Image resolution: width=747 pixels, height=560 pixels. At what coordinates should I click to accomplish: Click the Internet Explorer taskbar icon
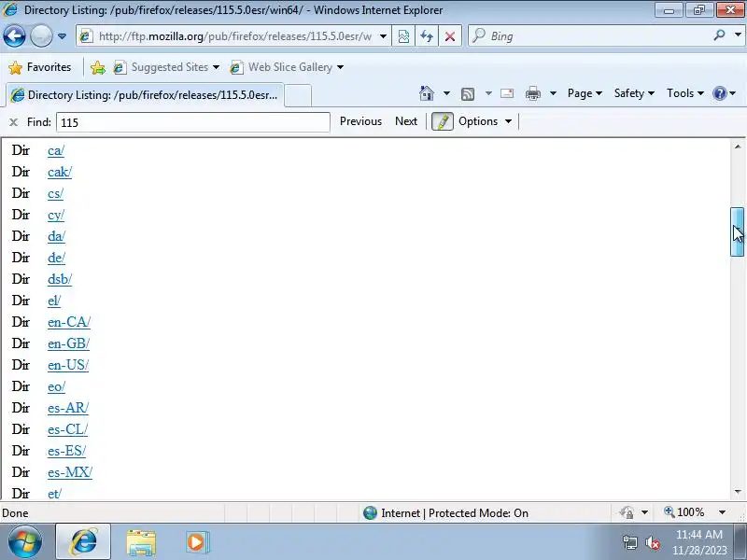83,541
